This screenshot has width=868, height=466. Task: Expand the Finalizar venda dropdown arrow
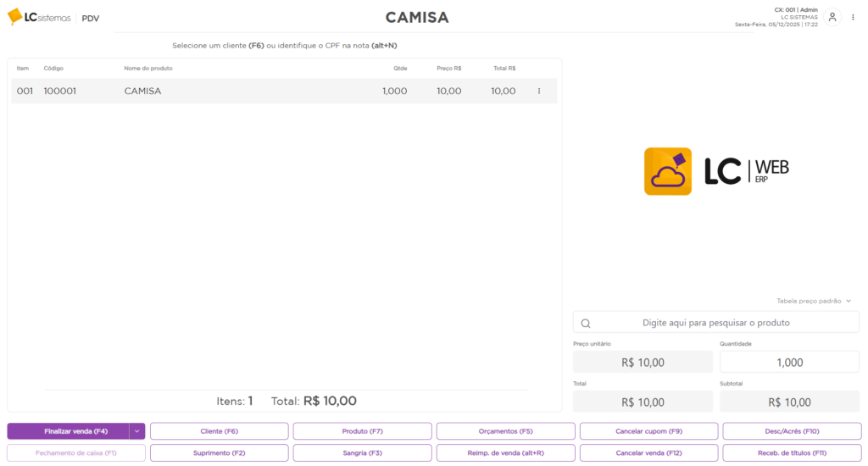coord(136,431)
